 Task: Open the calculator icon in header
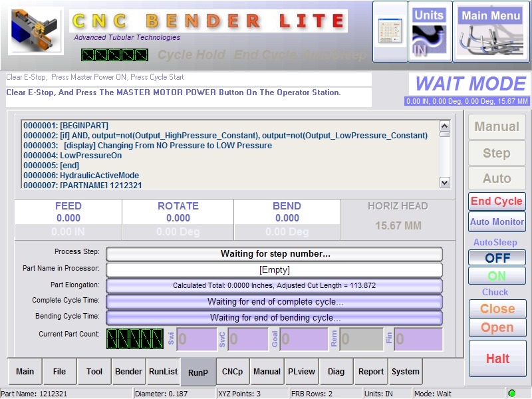pos(390,31)
